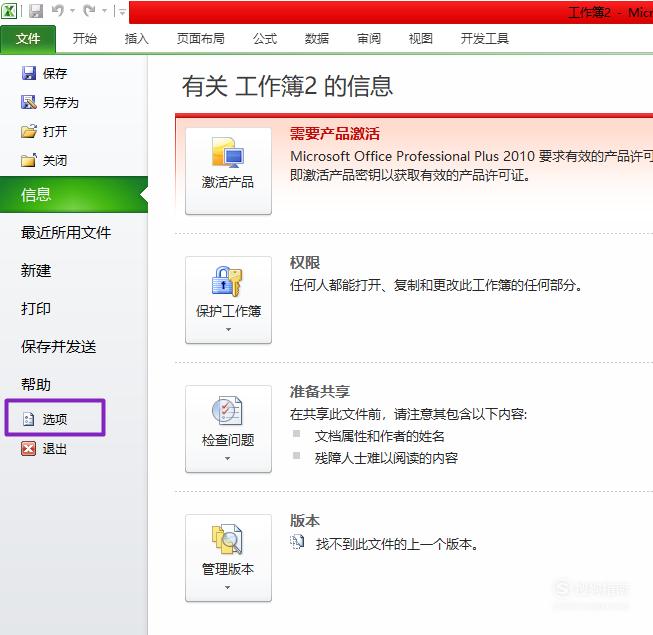Image resolution: width=653 pixels, height=635 pixels.
Task: Click the 保护工作簿 button label
Action: (x=229, y=311)
